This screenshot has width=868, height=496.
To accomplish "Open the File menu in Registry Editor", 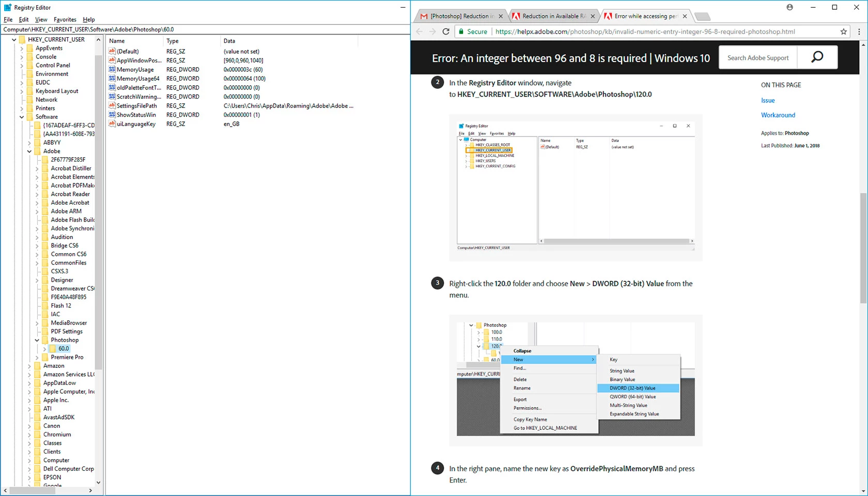I will point(8,20).
